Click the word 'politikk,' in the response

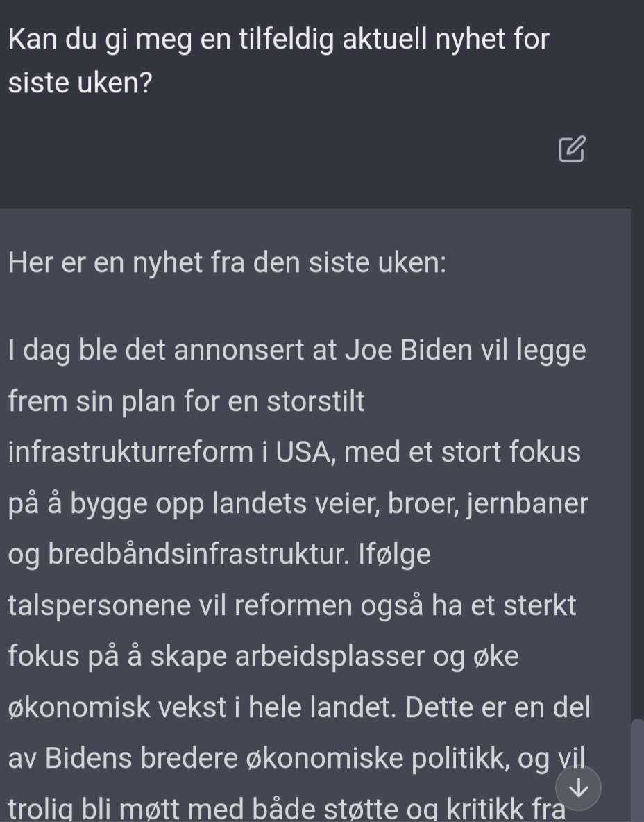point(461,759)
